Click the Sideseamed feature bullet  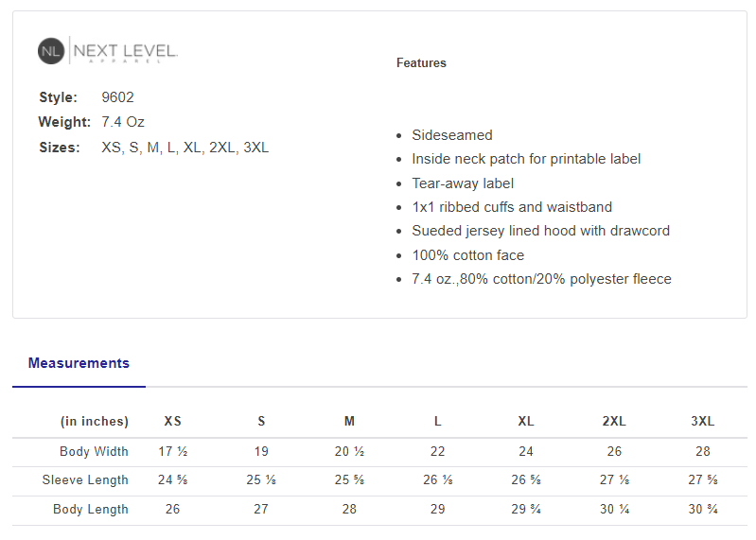[x=451, y=135]
